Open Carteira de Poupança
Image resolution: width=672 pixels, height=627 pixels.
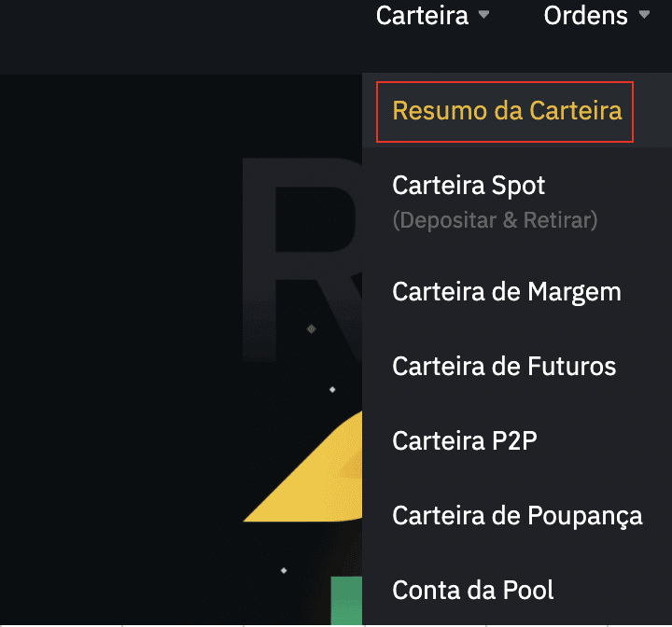[517, 516]
